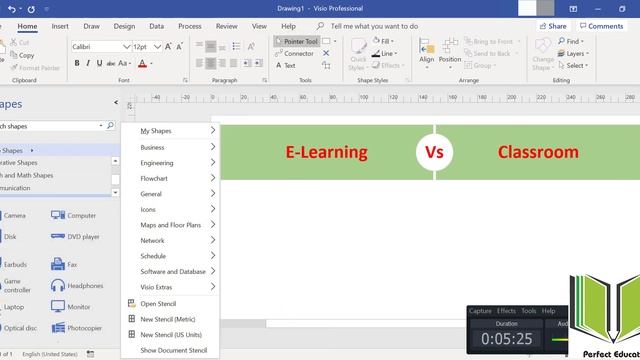Expand the Engineering stencil submenu
Screen dimensions: 640x360
pos(171,162)
